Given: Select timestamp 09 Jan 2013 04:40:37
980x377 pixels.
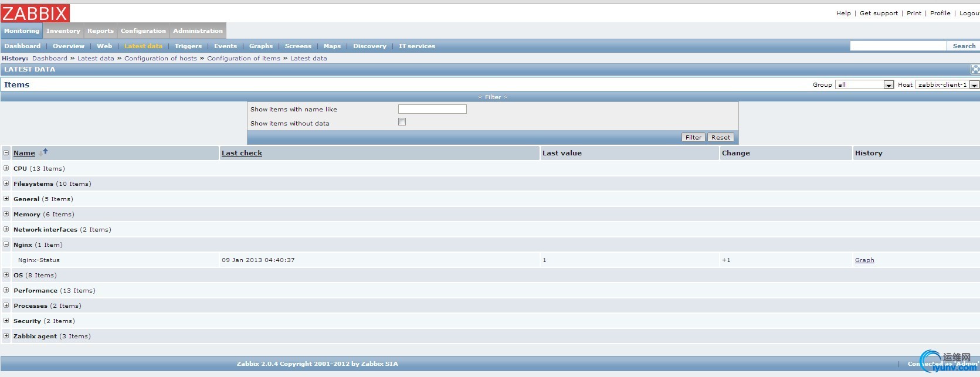Looking at the screenshot, I should [258, 260].
